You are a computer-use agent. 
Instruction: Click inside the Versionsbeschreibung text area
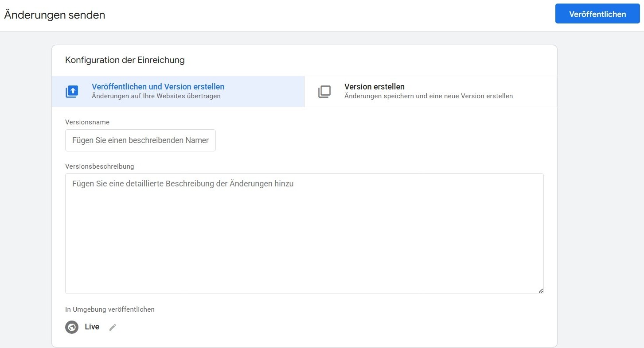coord(304,239)
